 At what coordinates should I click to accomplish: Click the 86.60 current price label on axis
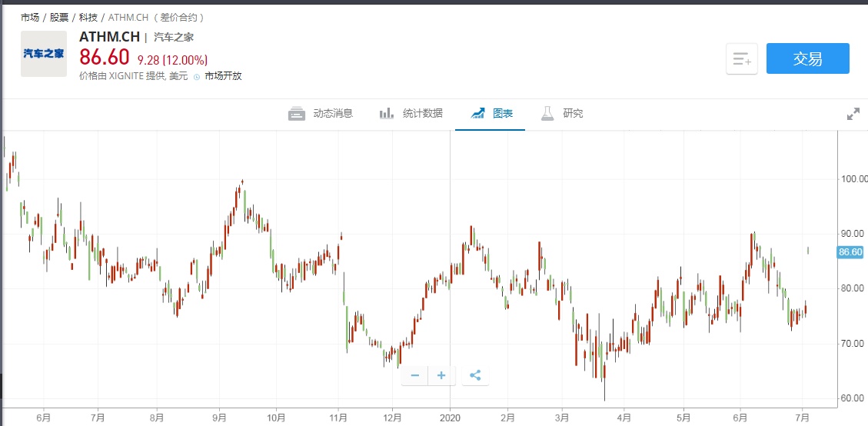[x=850, y=252]
